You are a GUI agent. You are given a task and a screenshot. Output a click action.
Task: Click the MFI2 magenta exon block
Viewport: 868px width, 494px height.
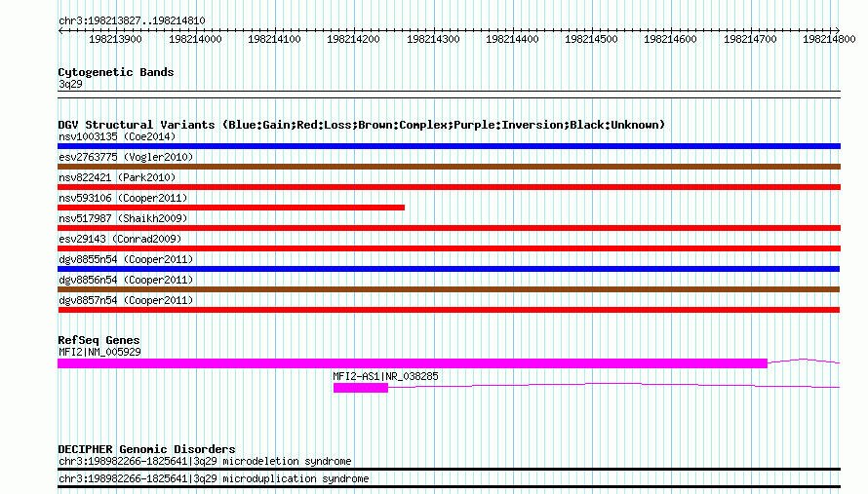pos(413,363)
